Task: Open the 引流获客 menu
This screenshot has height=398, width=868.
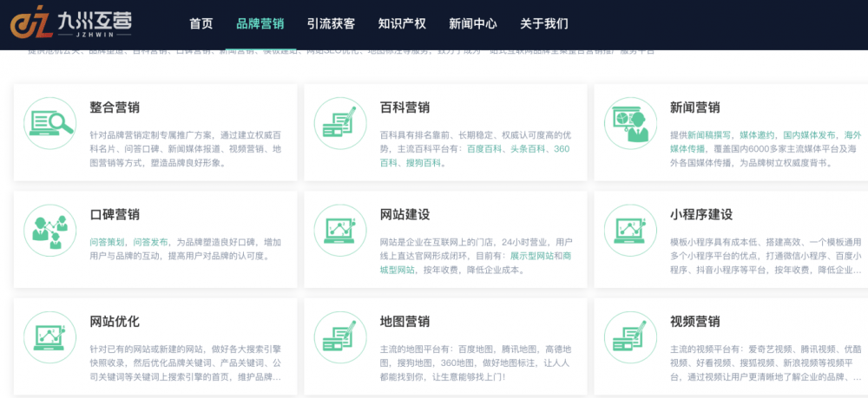Action: (331, 24)
